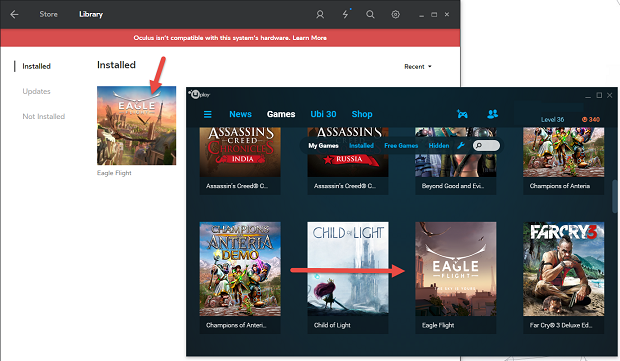Select the My Games filter
This screenshot has height=361, width=620.
[x=323, y=146]
